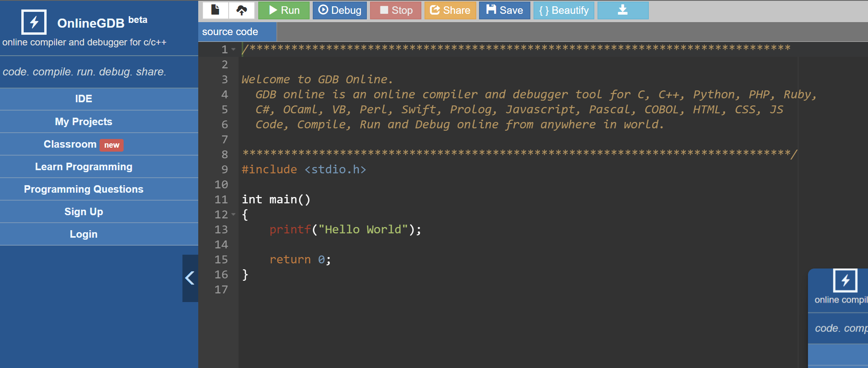Share the current code
Screen dimensions: 868x368
(450, 10)
